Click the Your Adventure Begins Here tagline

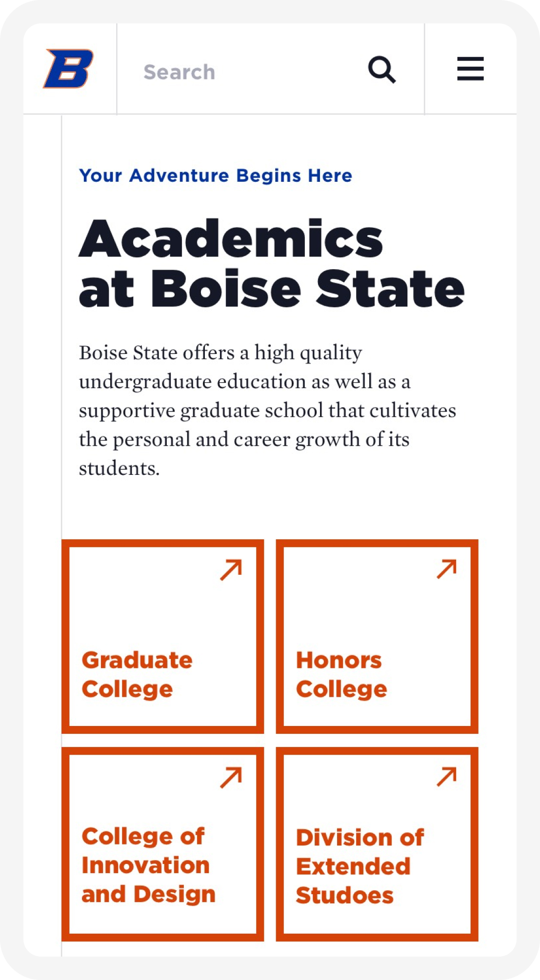216,176
